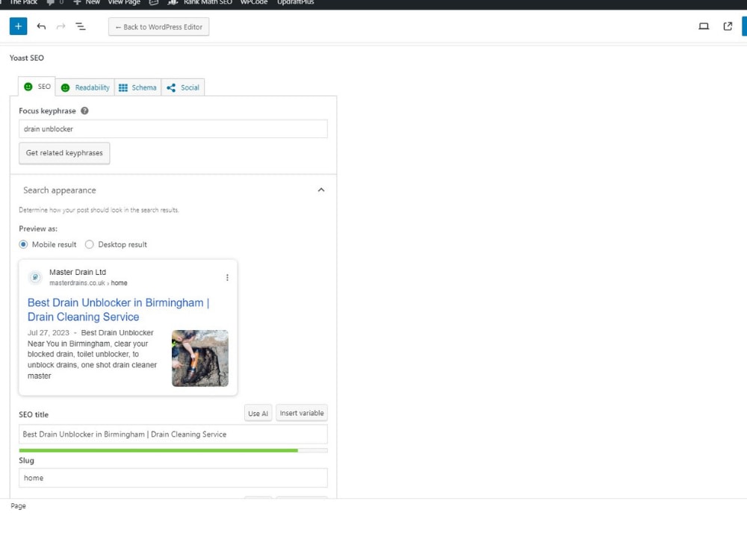Click the Focus keyphrase input field
Screen dimensions: 747x560
[173, 129]
